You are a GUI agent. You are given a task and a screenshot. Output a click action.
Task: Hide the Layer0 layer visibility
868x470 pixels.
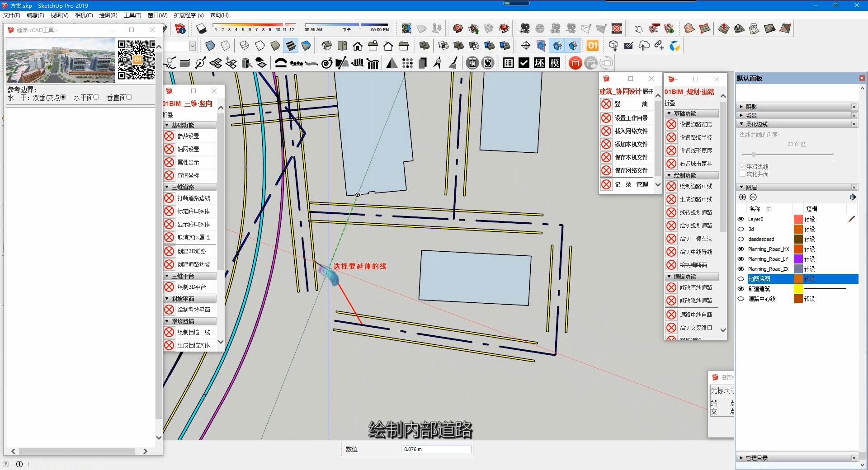coord(741,219)
